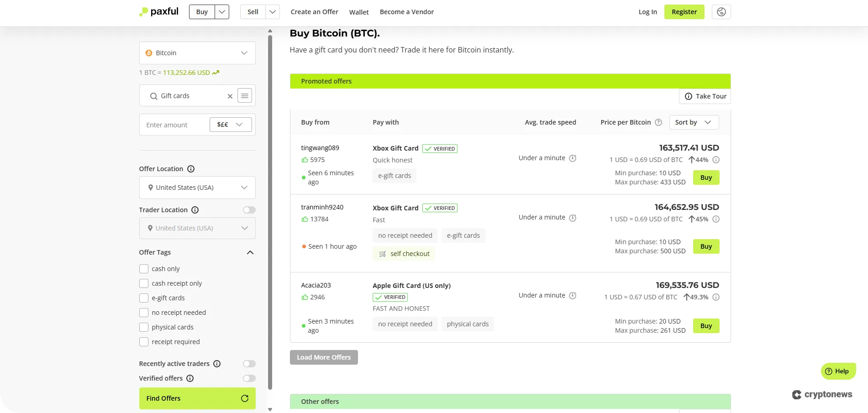Click the info icon next to Offer Location
The width and height of the screenshot is (868, 413).
tap(191, 168)
